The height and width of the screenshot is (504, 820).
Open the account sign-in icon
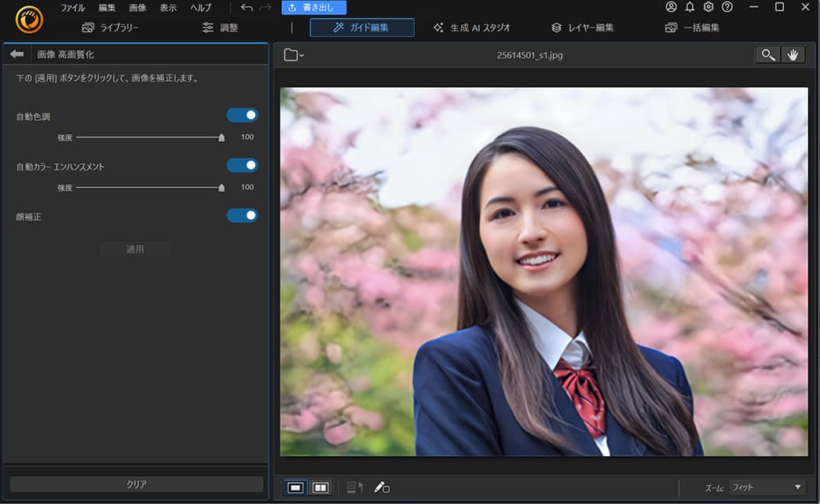(x=671, y=7)
